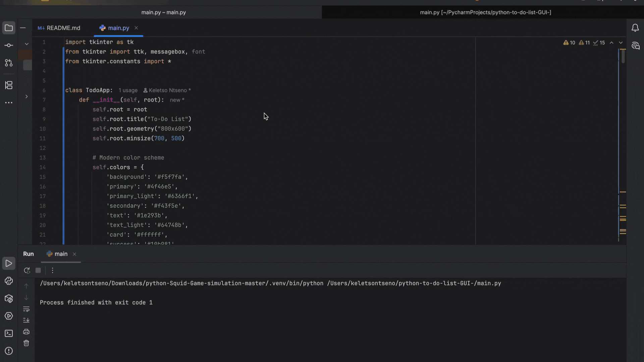
Task: Go to next highlighted error arrow
Action: point(621,43)
